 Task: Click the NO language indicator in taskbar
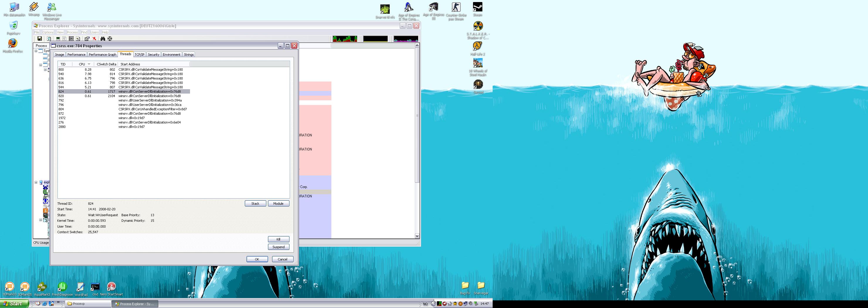click(425, 304)
